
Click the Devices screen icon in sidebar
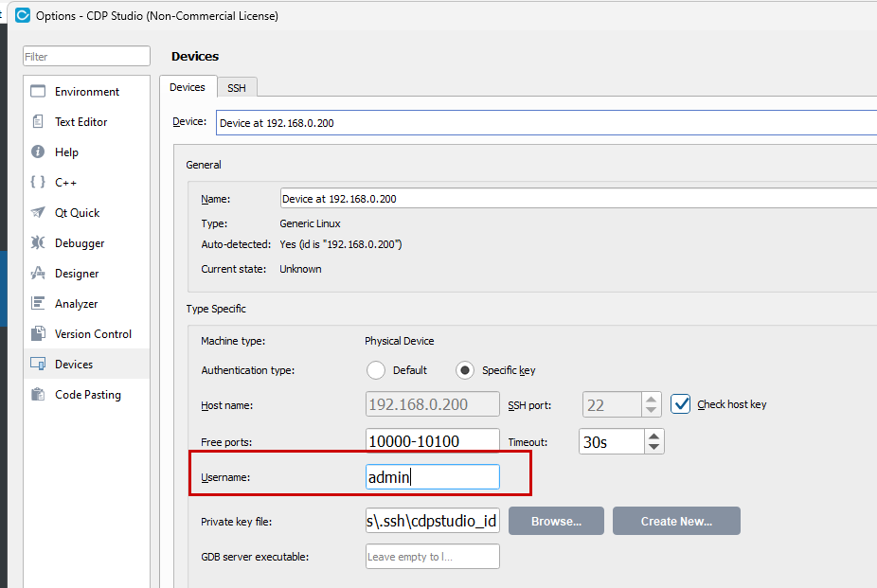tap(38, 364)
